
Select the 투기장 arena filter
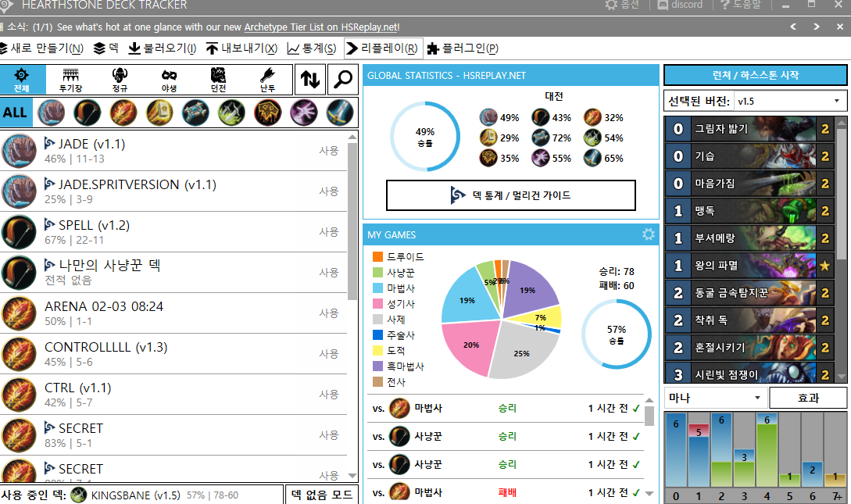click(x=70, y=79)
